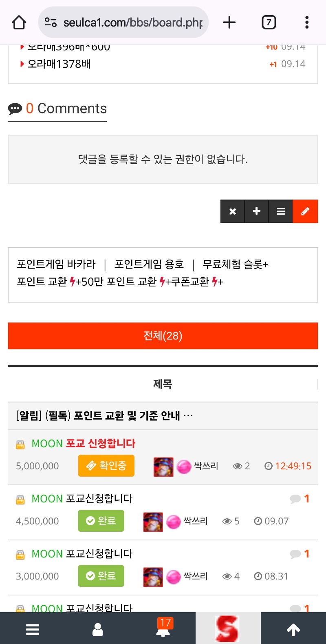Open a new browser tab with plus
Screen dimensions: 326x644
click(x=229, y=22)
